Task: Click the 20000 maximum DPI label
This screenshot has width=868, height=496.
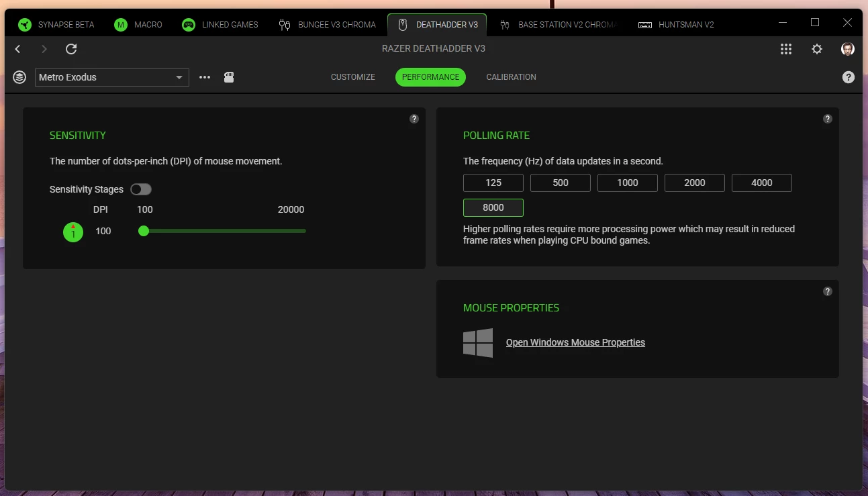Action: 291,209
